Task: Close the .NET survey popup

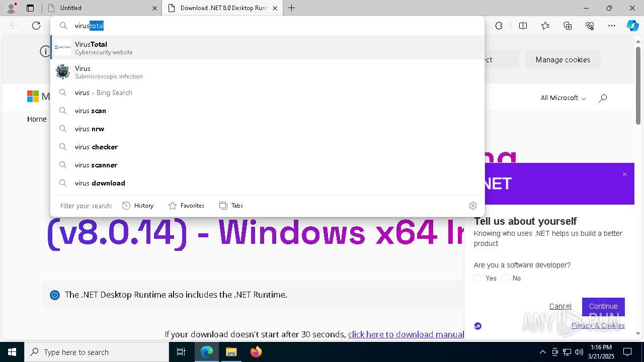Action: pos(624,174)
